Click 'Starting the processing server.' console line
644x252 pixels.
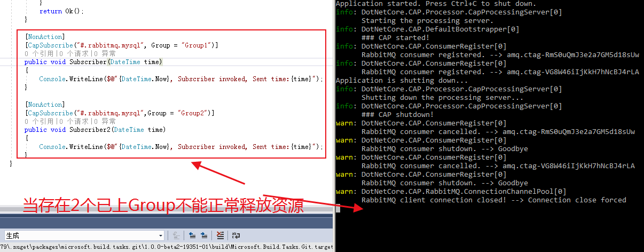(427, 21)
